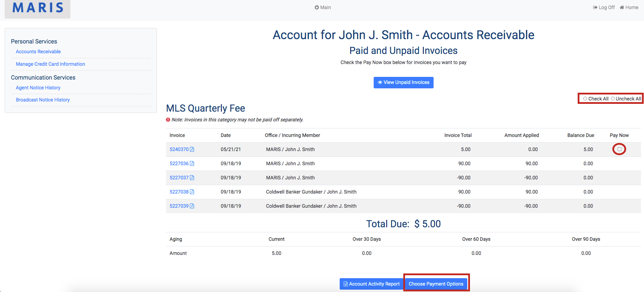Select the Check All radio button
The image size is (644, 292).
pyautogui.click(x=585, y=99)
